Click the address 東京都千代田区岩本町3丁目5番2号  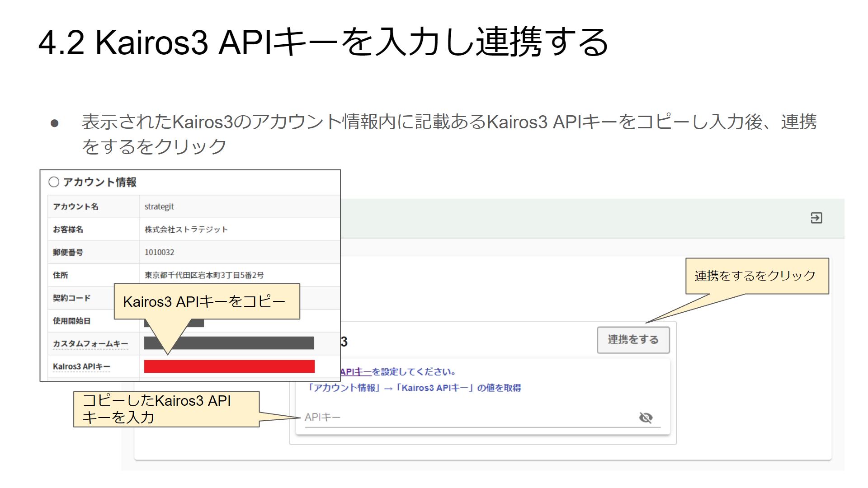(x=204, y=275)
